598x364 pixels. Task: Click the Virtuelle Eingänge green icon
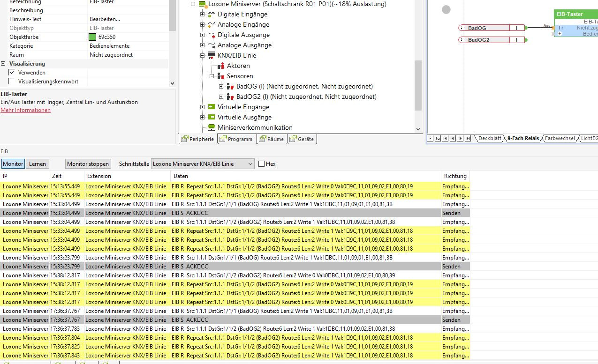coord(212,107)
